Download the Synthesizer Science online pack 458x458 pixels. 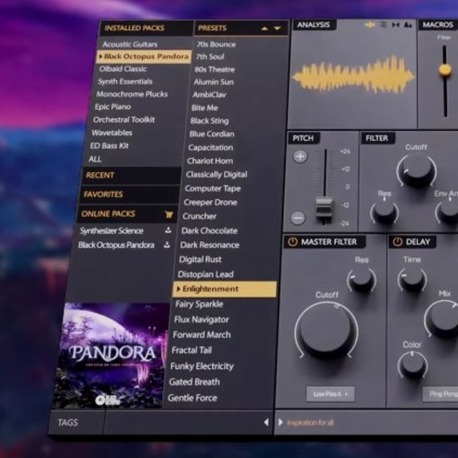(168, 230)
